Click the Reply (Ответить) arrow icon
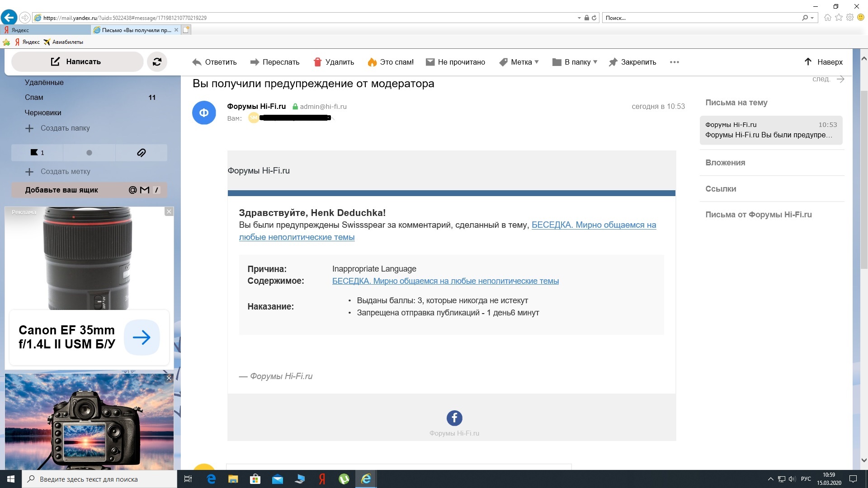This screenshot has width=868, height=488. [197, 62]
